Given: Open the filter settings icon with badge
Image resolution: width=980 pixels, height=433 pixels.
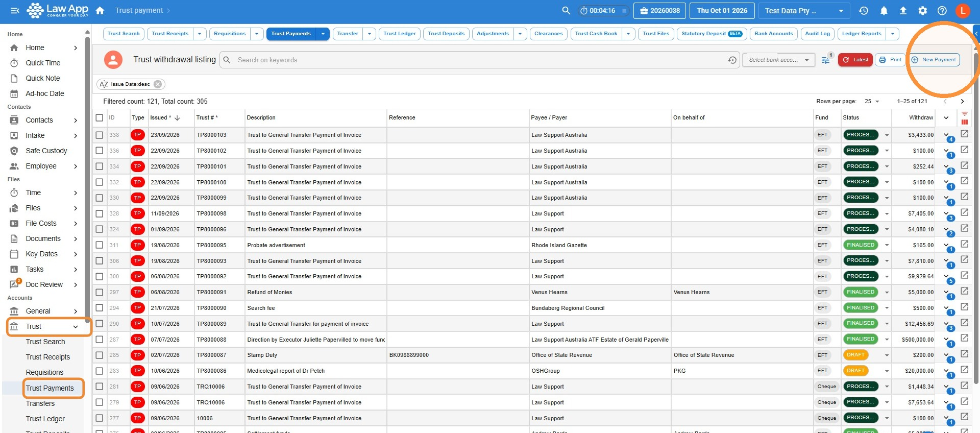Looking at the screenshot, I should (x=826, y=60).
